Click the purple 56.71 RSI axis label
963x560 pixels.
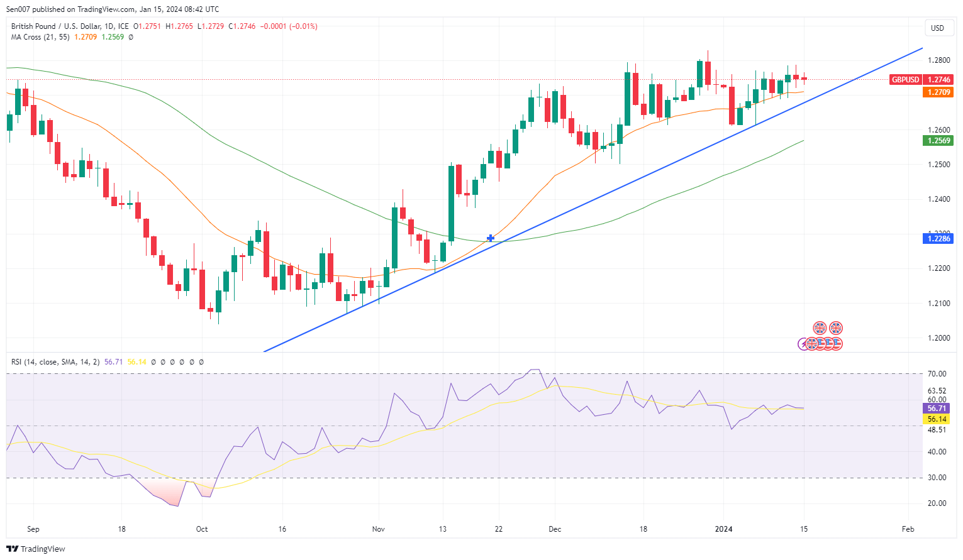click(937, 409)
